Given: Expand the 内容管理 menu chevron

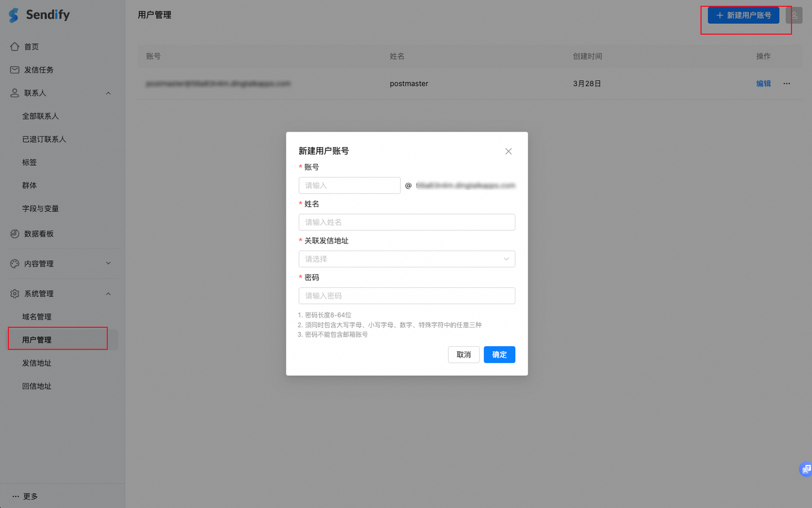Looking at the screenshot, I should [x=108, y=263].
